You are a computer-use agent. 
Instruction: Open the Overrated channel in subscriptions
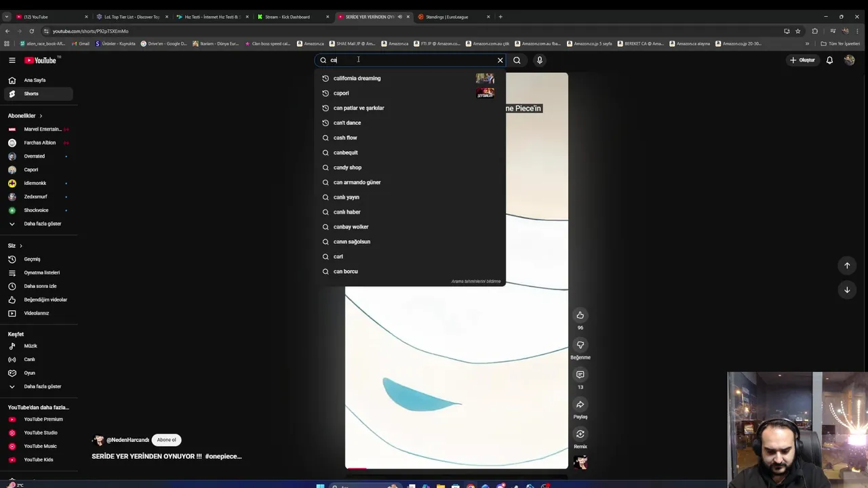pos(39,157)
